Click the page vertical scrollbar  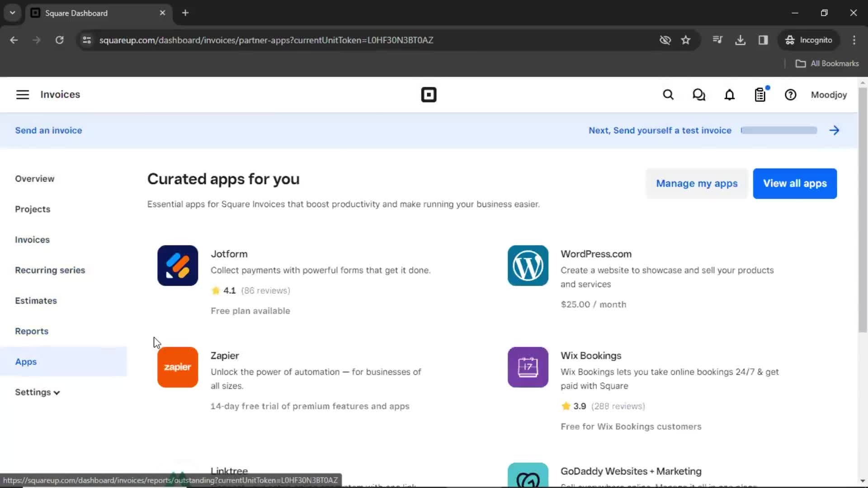863,210
